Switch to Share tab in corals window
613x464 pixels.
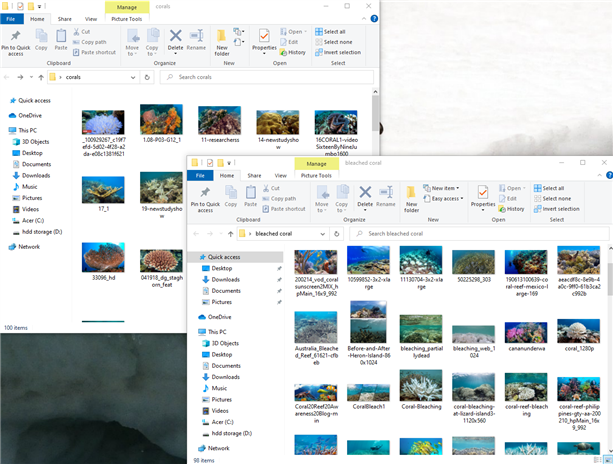click(x=65, y=19)
